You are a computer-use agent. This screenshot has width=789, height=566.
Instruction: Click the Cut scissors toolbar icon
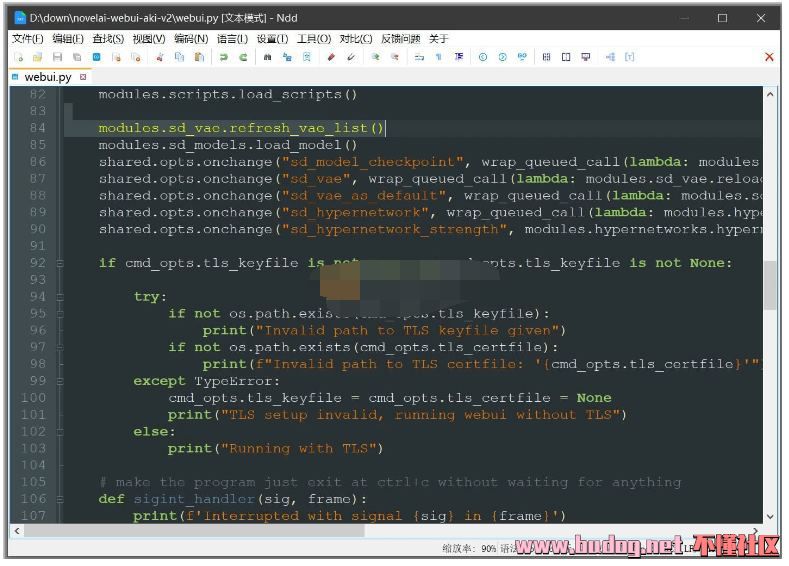tap(160, 58)
